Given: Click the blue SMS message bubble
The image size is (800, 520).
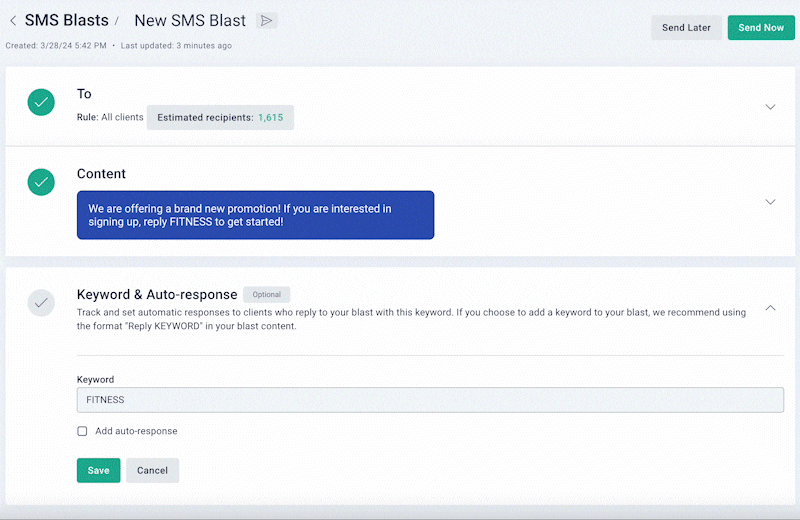Looking at the screenshot, I should [x=256, y=215].
